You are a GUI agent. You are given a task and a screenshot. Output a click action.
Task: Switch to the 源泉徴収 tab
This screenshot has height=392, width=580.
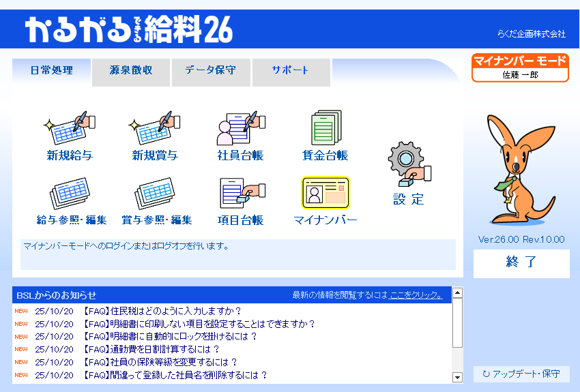pyautogui.click(x=130, y=70)
